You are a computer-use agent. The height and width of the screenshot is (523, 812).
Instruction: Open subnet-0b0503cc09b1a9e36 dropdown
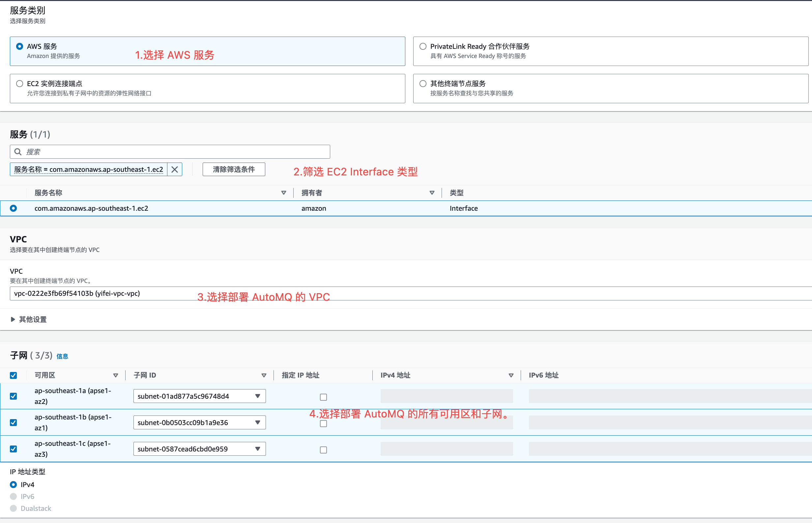point(199,422)
